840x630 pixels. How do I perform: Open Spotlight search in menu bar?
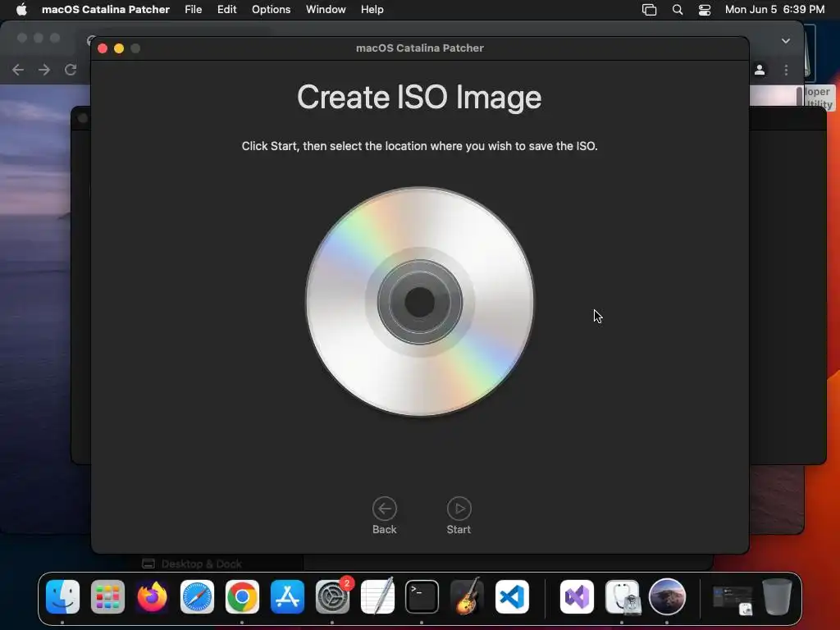(677, 10)
